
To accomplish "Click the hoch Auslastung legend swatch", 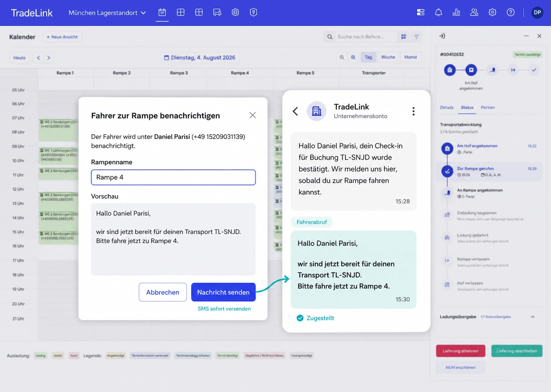I will click(74, 356).
